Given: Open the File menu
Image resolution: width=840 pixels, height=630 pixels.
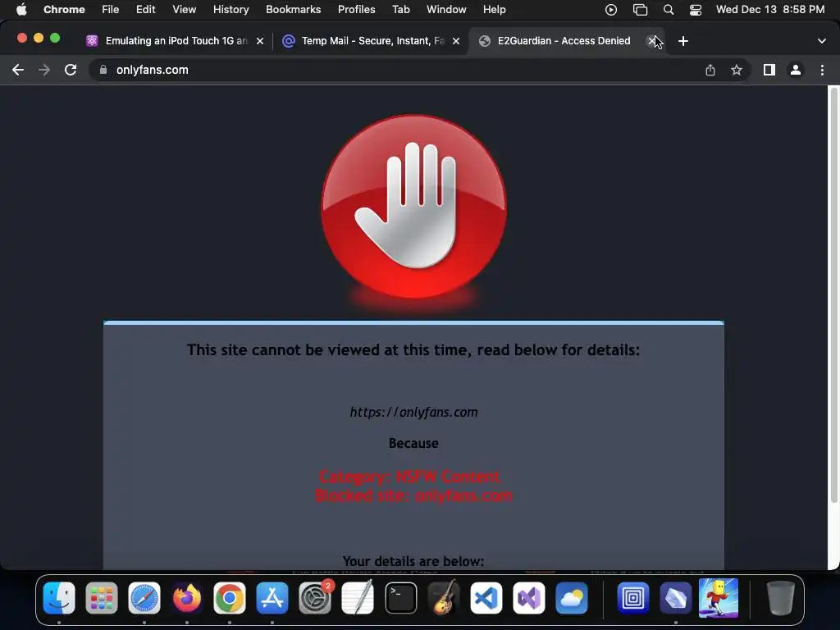Looking at the screenshot, I should tap(111, 10).
